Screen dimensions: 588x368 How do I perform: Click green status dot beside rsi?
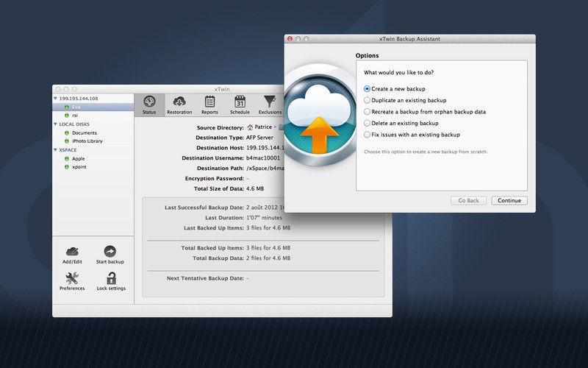(x=67, y=116)
